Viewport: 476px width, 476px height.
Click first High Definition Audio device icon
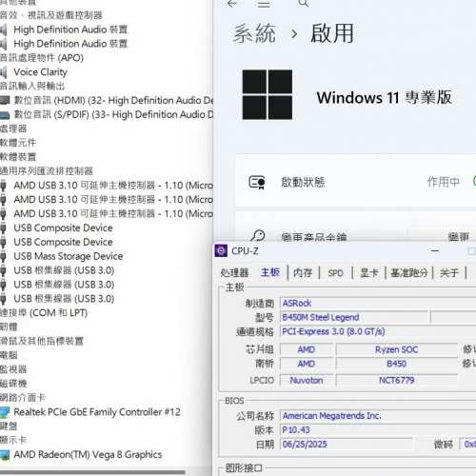coord(3,30)
